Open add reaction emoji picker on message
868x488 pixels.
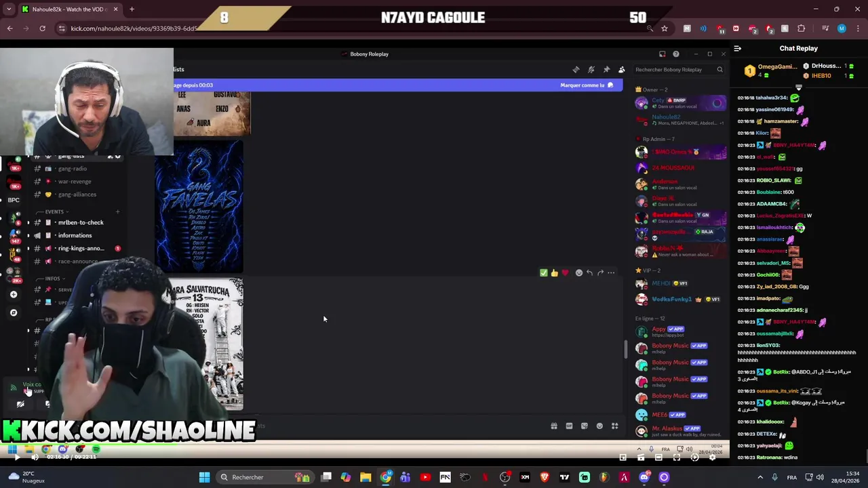(x=579, y=272)
